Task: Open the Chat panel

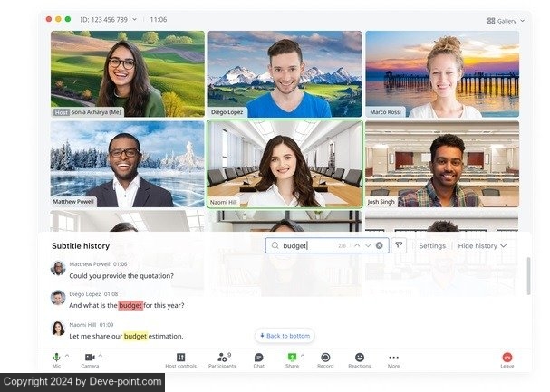Action: tap(259, 358)
